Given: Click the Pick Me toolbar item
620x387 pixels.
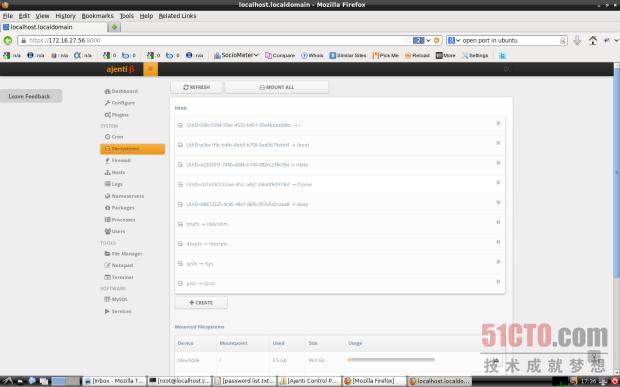Looking at the screenshot, I should [x=386, y=55].
